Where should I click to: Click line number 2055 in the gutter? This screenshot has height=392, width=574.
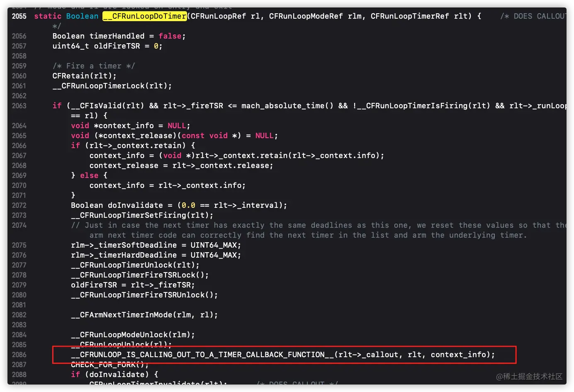click(x=19, y=16)
